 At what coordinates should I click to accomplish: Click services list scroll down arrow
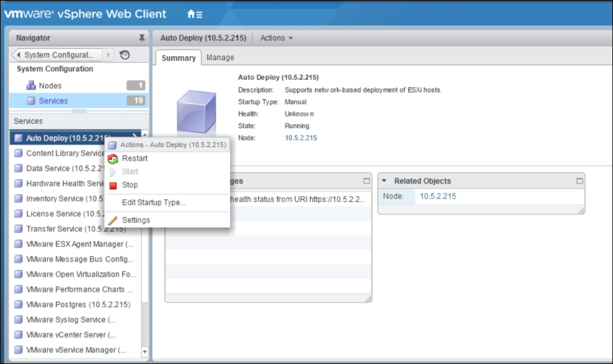[x=145, y=352]
